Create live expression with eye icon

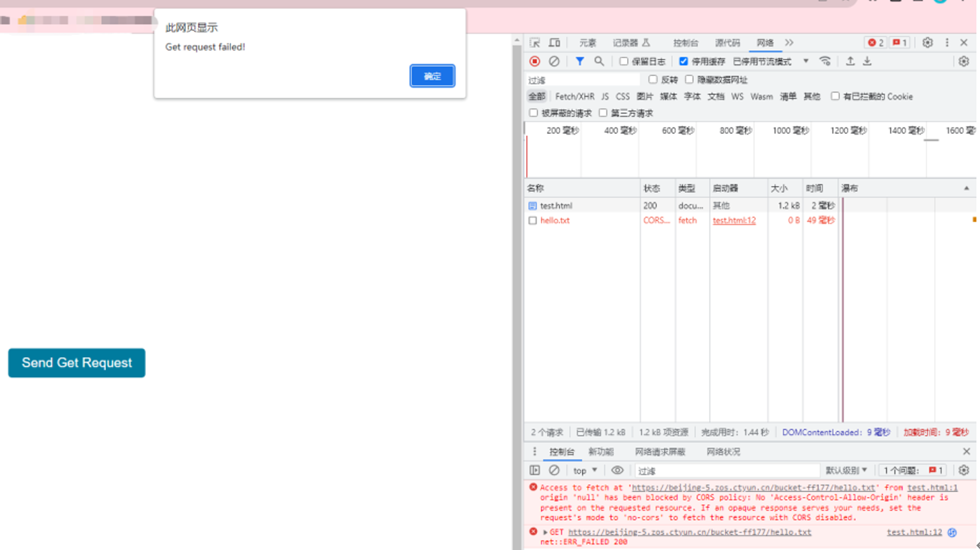coord(617,471)
